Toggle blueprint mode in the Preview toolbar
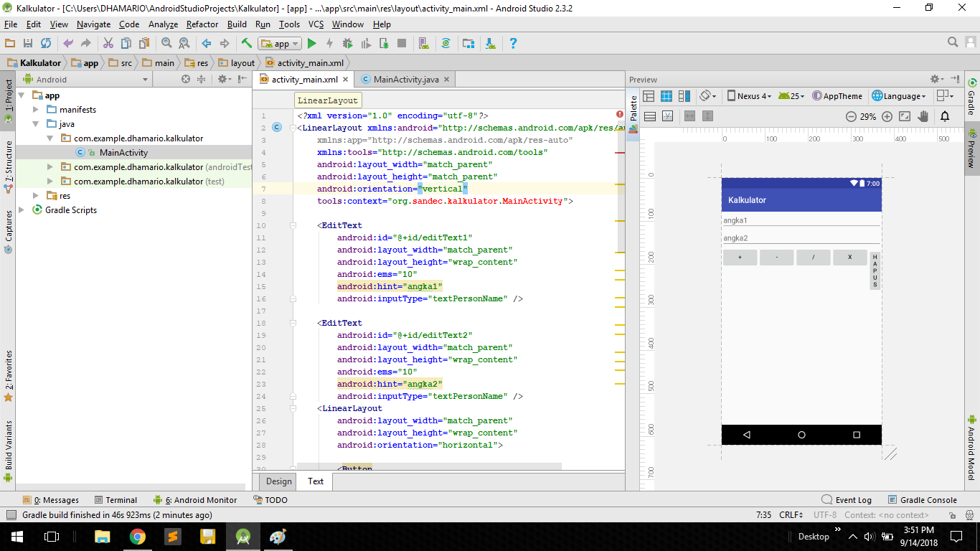The width and height of the screenshot is (980, 551). [665, 95]
